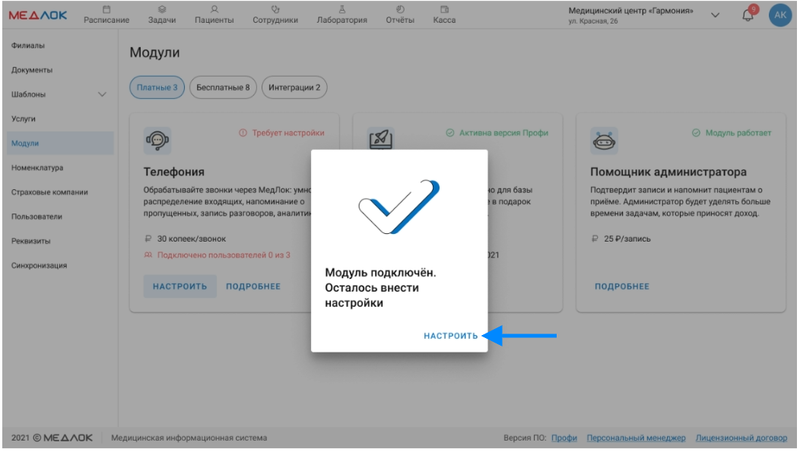Click Телефония card title
800x452 pixels.
click(173, 172)
